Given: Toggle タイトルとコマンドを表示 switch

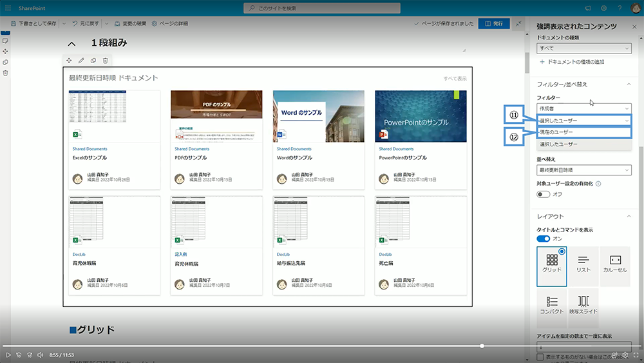Looking at the screenshot, I should click(x=543, y=239).
